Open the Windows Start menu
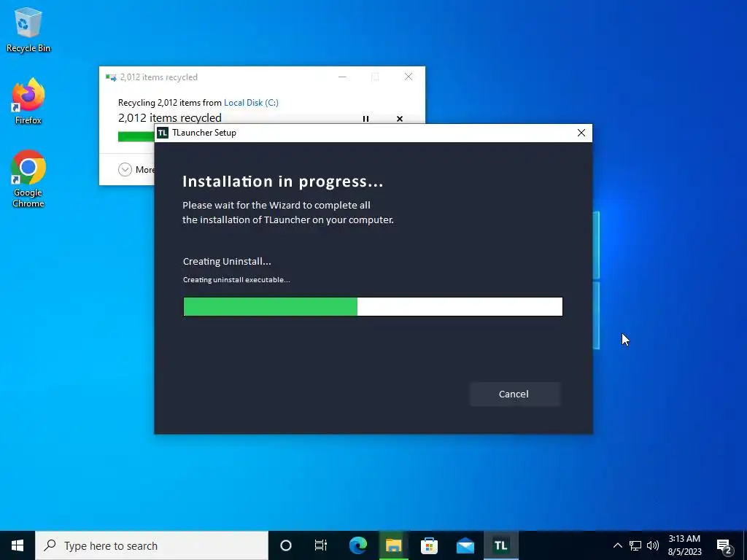Viewport: 747px width, 560px height. coord(18,545)
